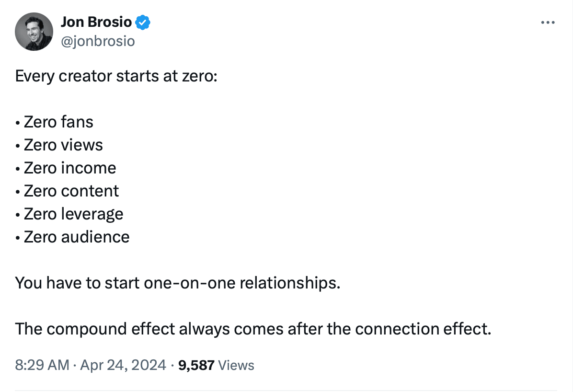
Task: Click the 'Zero views' bullet text
Action: click(x=63, y=145)
